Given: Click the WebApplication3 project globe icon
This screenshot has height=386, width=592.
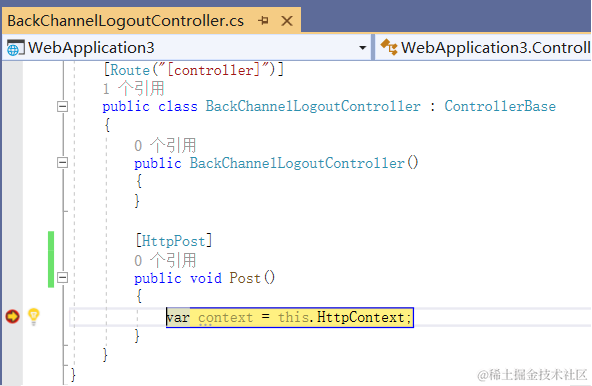Looking at the screenshot, I should (x=15, y=48).
